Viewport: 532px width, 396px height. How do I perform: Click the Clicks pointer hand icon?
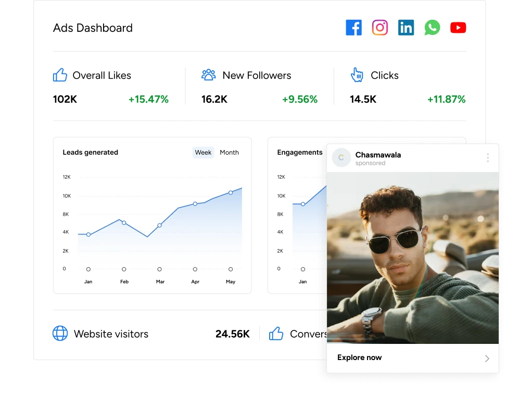[x=357, y=75]
